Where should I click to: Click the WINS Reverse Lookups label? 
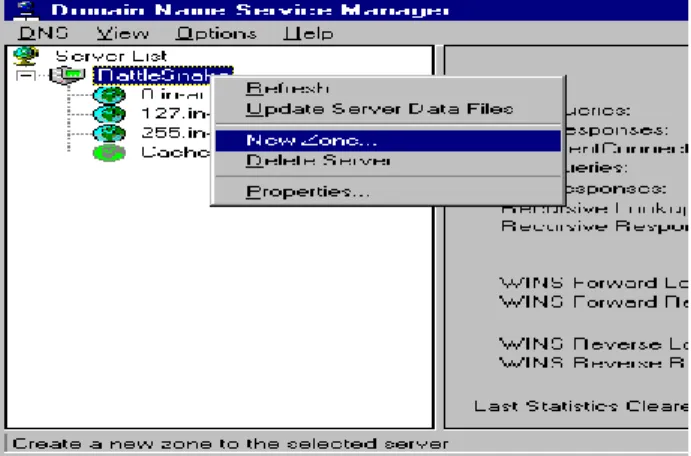click(593, 344)
